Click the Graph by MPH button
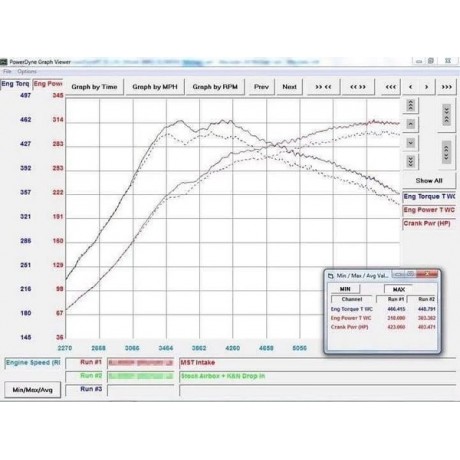 [155, 87]
